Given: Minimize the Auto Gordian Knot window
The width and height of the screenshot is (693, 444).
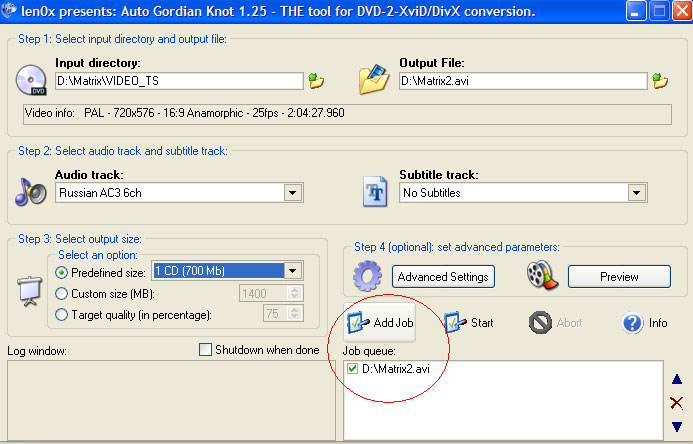Looking at the screenshot, I should (x=635, y=11).
